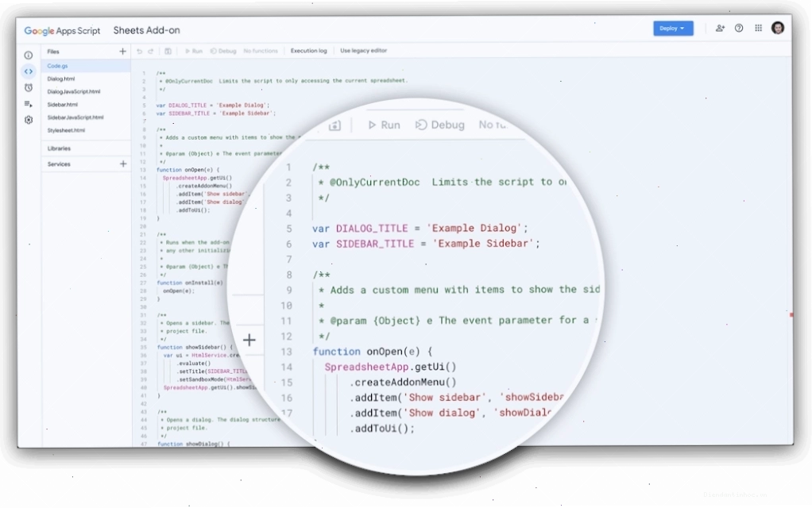Click the redo arrow in toolbar
The image size is (812, 508).
click(x=151, y=52)
